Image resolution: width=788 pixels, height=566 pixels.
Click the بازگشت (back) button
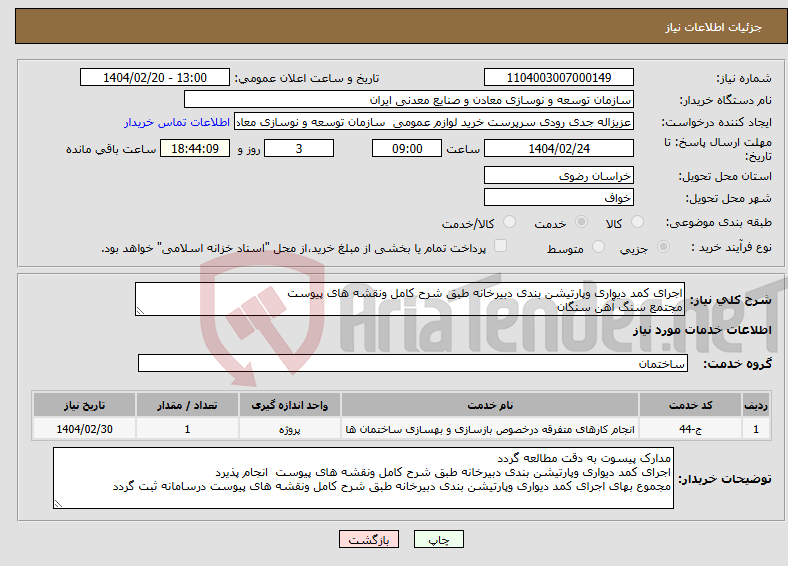point(369,539)
